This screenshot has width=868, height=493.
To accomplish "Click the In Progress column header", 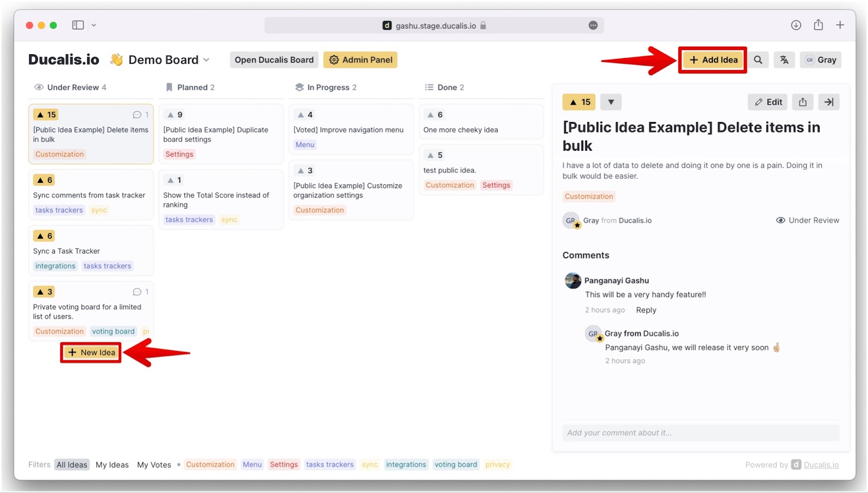I will pos(325,87).
